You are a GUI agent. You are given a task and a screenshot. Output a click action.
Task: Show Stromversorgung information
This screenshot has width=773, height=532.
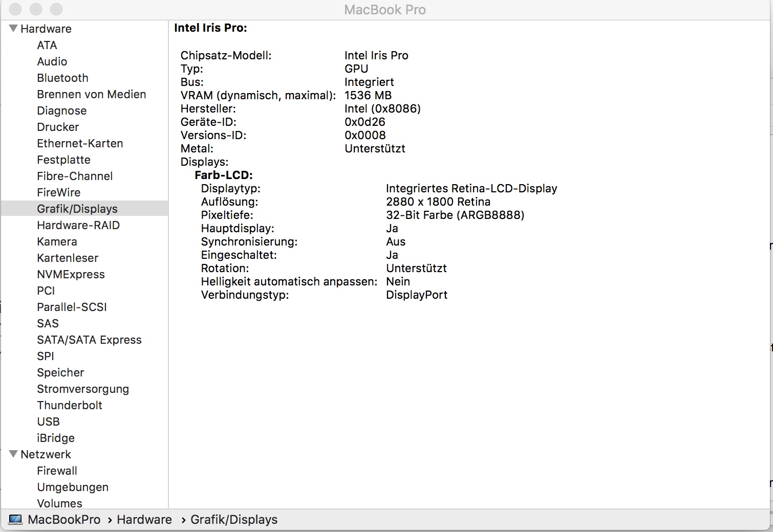(83, 389)
